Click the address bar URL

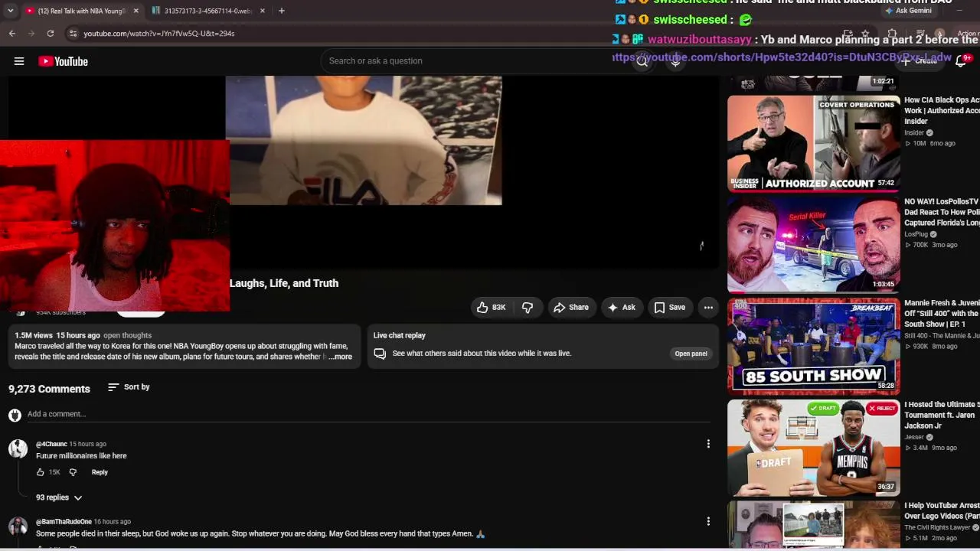tap(159, 34)
